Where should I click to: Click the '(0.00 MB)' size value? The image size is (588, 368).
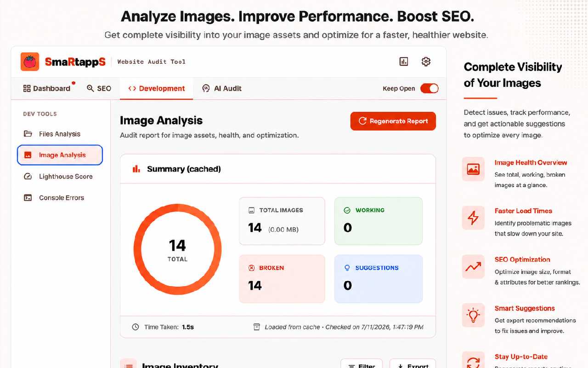click(x=283, y=229)
